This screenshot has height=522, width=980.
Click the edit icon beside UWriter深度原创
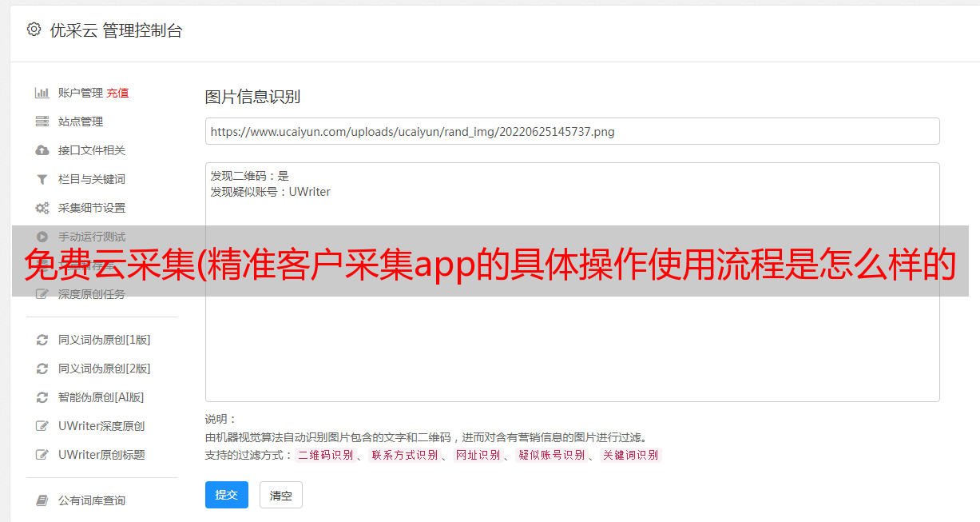coord(42,426)
